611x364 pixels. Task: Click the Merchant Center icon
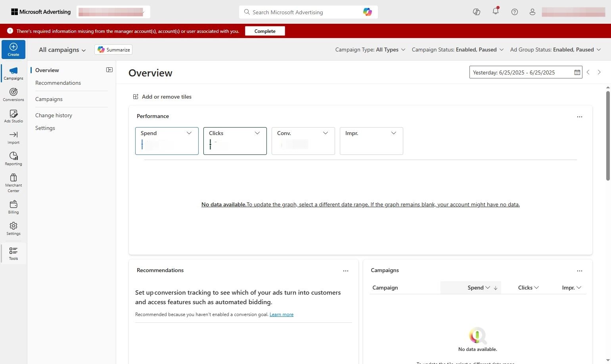coord(13,182)
